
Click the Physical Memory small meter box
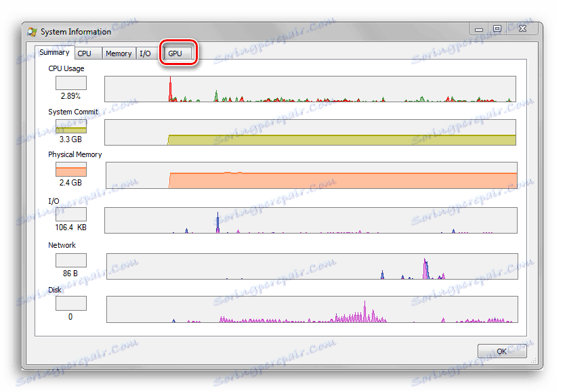[x=71, y=169]
